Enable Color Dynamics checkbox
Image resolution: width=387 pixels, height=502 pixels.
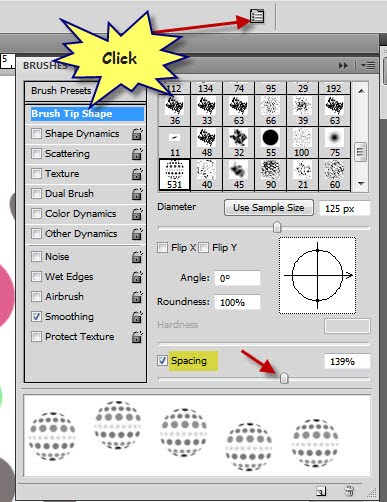36,214
